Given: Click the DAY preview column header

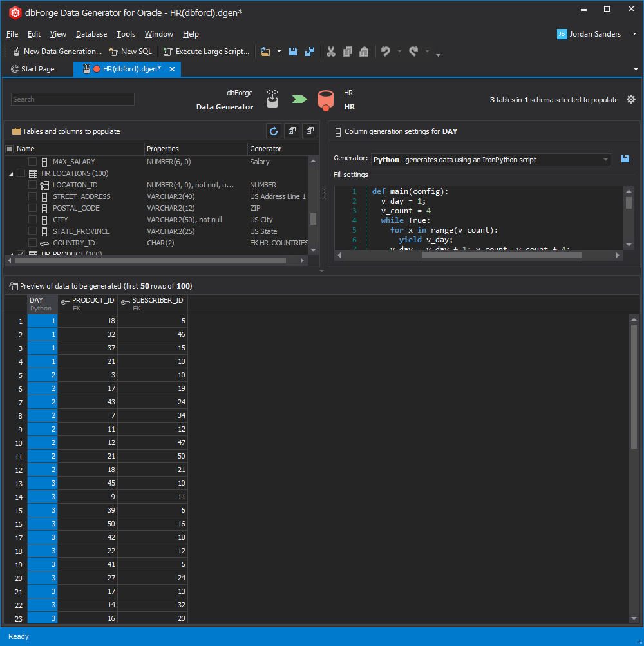Looking at the screenshot, I should (43, 304).
